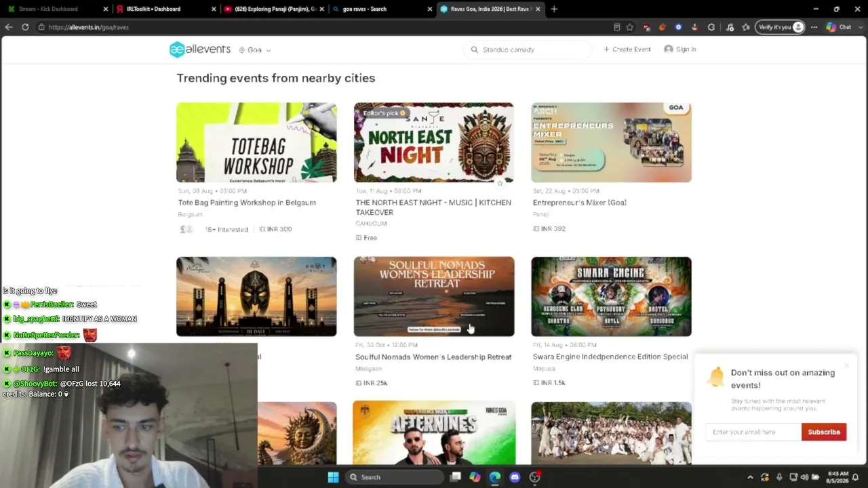Viewport: 868px width, 488px height.
Task: Select the Raves Goa, India 2026 tab
Action: pyautogui.click(x=489, y=9)
